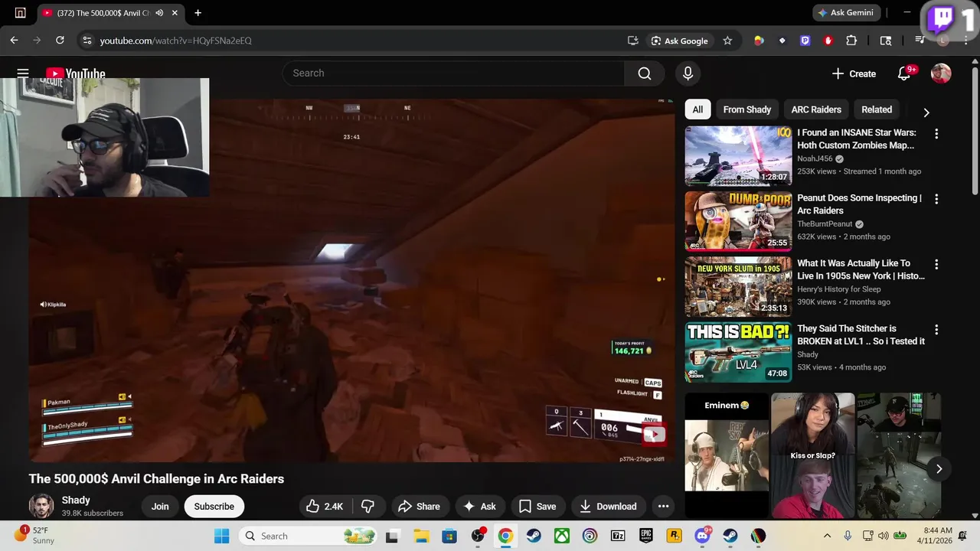Screen dimensions: 980x551
Task: Click the install app icon in address bar
Action: pos(632,41)
